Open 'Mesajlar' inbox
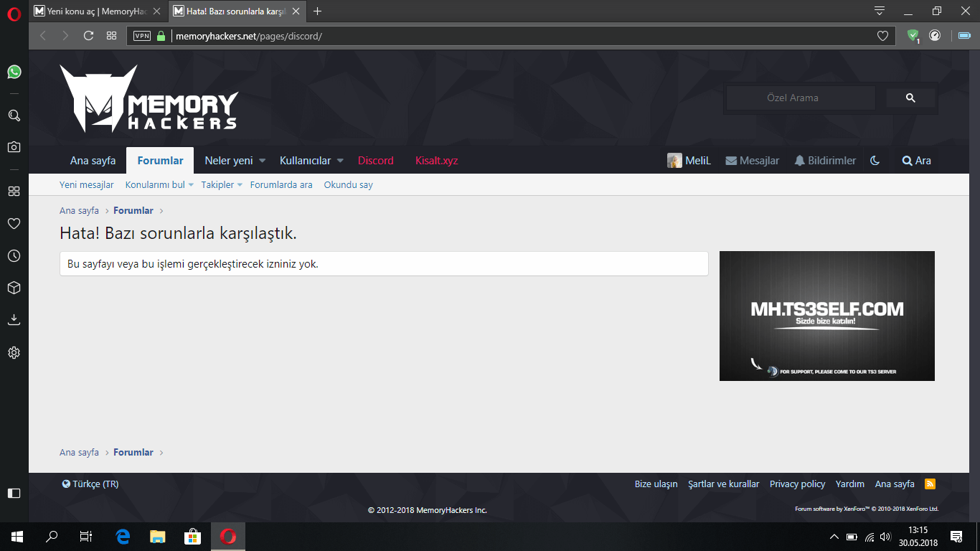 pos(753,161)
